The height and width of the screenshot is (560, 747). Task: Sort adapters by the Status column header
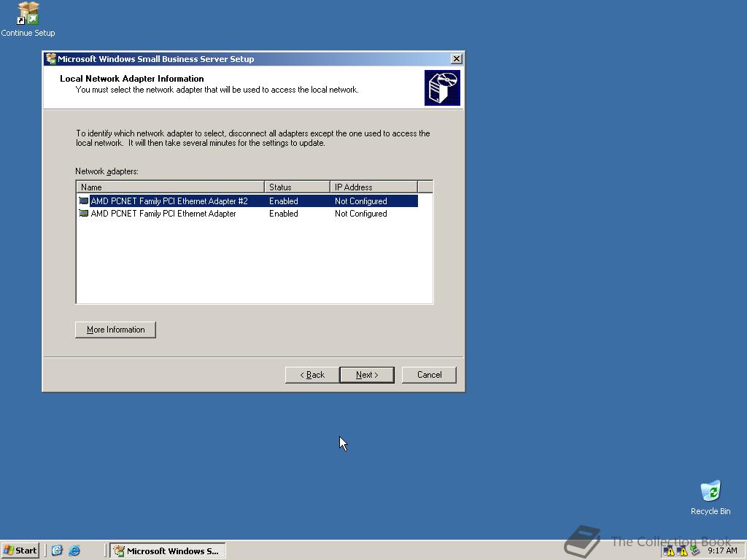298,187
